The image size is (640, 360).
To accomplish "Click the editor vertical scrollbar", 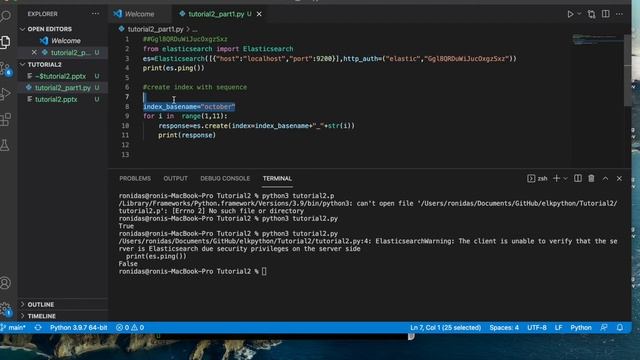I will pyautogui.click(x=627, y=69).
